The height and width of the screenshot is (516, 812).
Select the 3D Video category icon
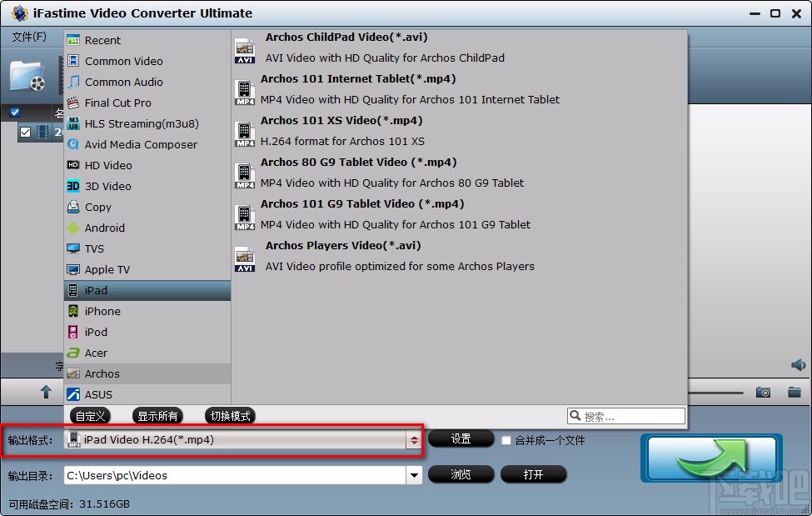(73, 186)
